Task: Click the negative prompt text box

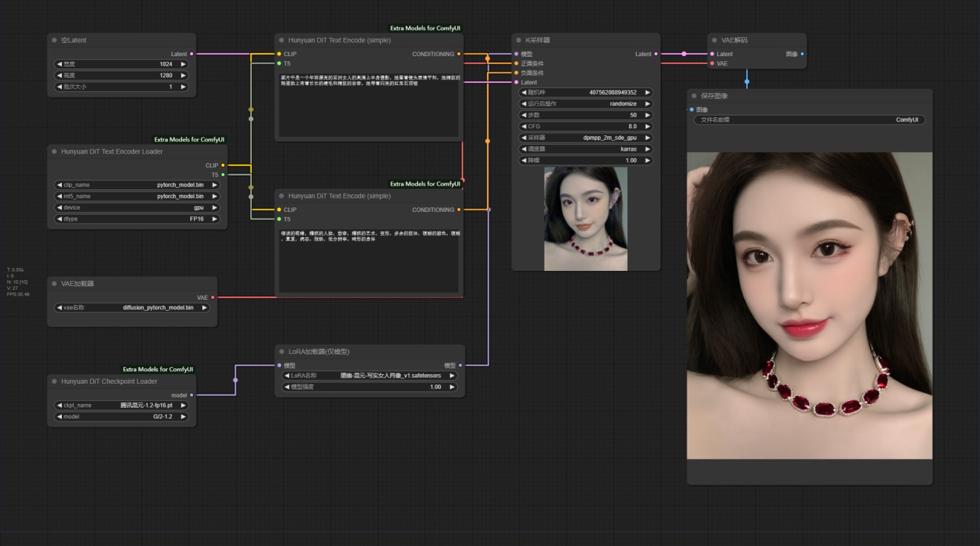Action: click(369, 260)
